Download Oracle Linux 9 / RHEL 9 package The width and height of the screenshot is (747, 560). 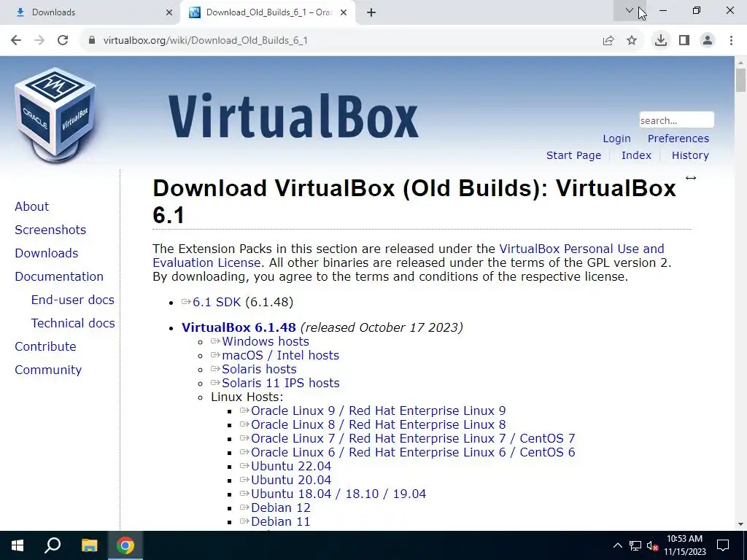tap(379, 411)
